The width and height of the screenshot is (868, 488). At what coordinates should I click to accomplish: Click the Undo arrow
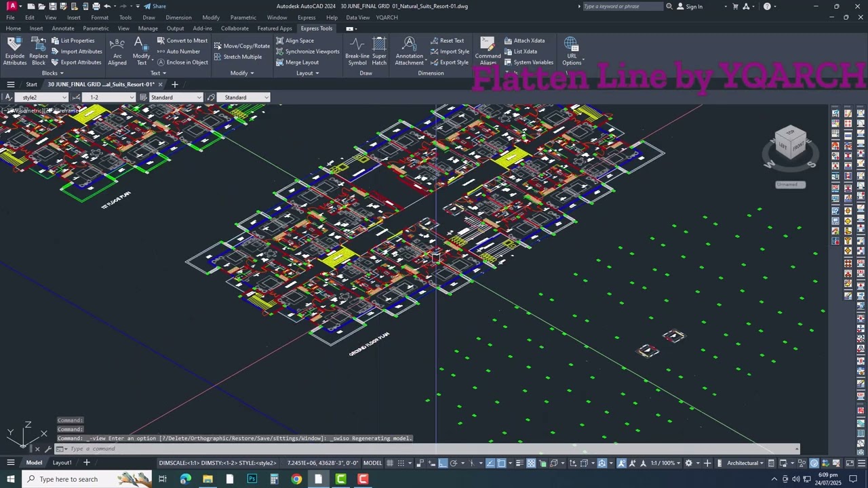[106, 6]
